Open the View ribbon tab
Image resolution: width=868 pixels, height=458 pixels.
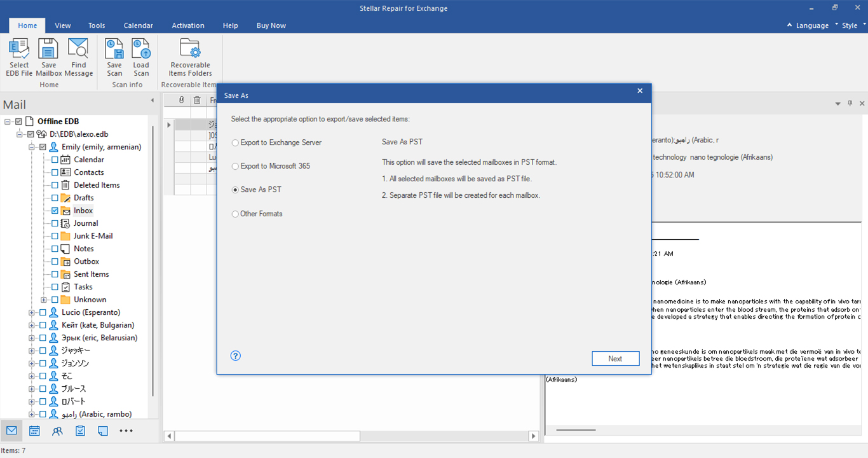63,25
